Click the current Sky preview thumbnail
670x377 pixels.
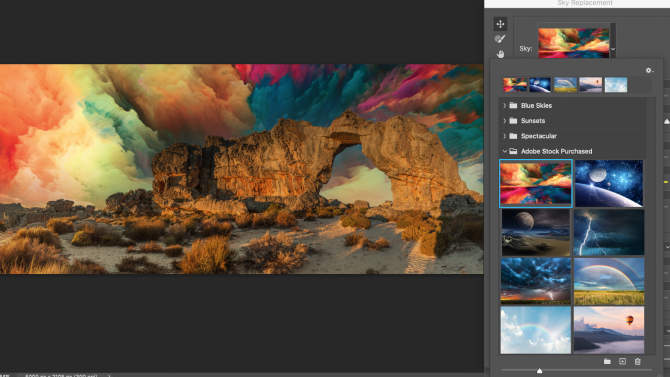[573, 43]
